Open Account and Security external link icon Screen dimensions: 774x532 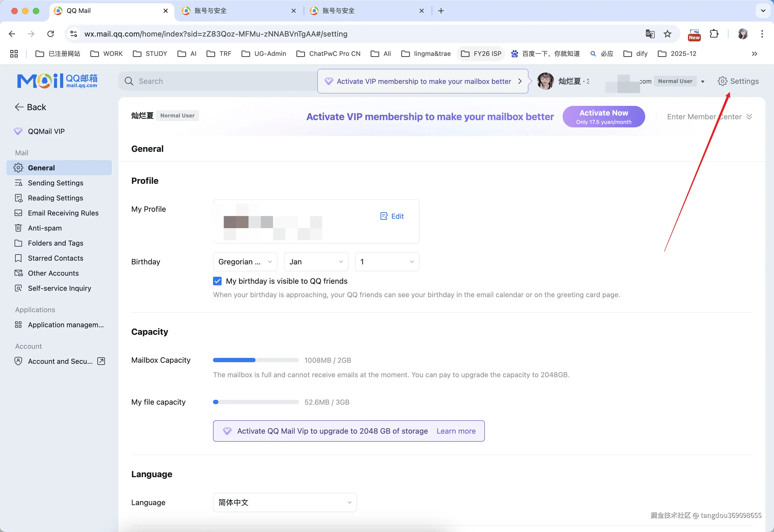(101, 361)
